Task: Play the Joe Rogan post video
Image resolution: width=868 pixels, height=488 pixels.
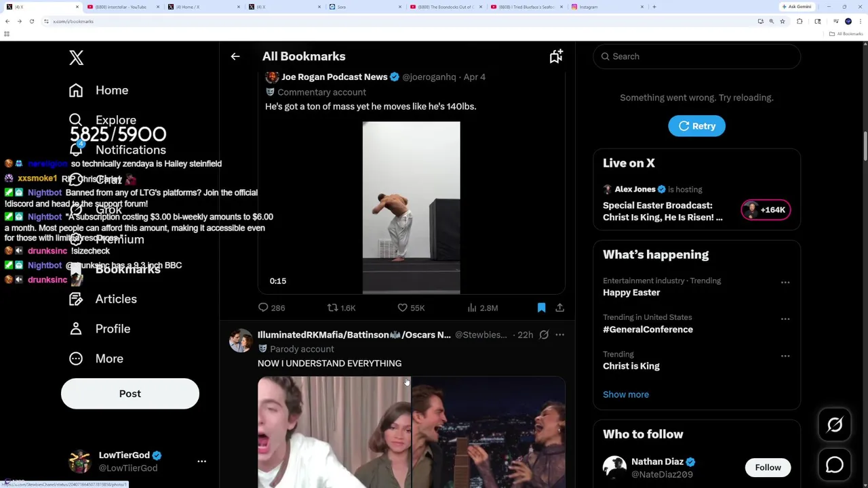Action: click(x=411, y=208)
